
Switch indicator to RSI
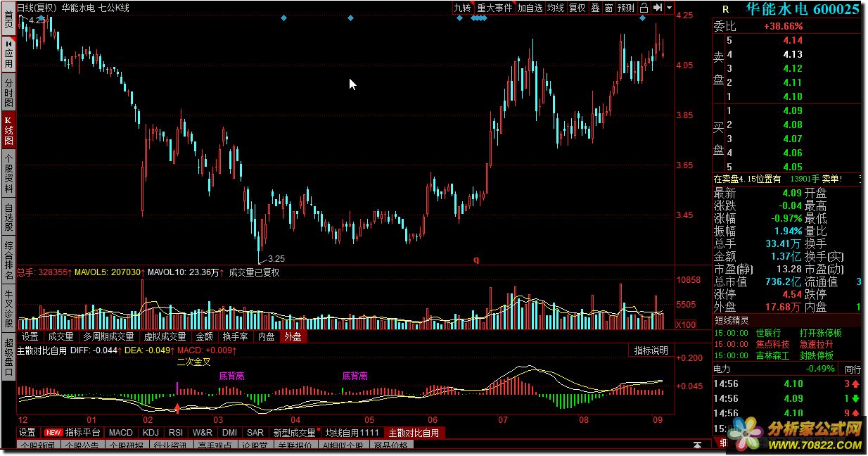coord(176,432)
